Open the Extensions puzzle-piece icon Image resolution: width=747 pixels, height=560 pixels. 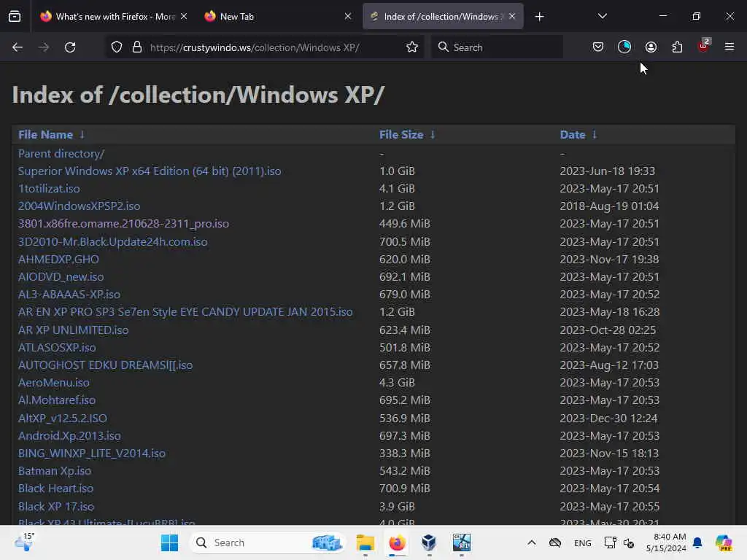[x=677, y=47]
